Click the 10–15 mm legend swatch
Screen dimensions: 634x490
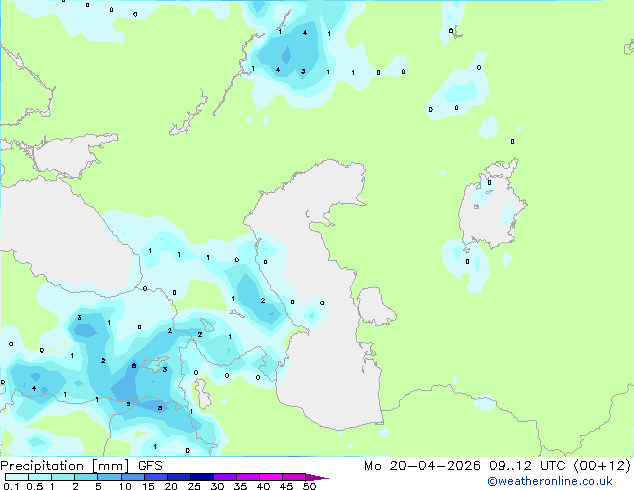133,477
